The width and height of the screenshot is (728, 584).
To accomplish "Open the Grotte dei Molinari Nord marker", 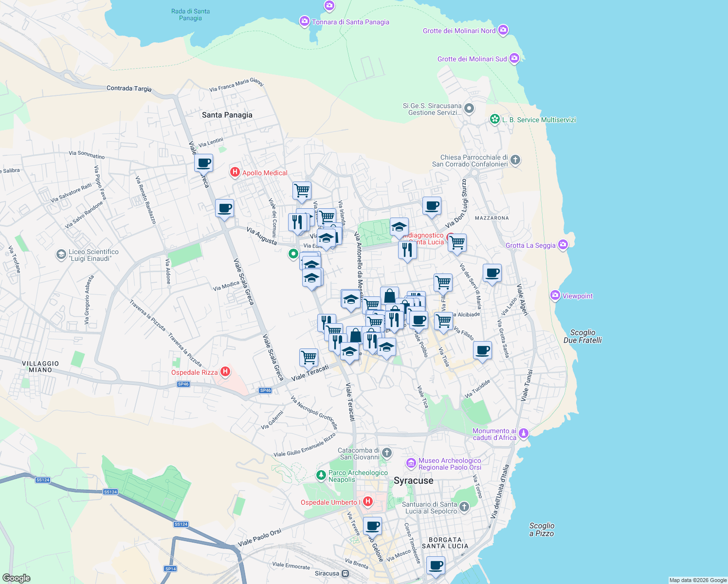I will pos(503,30).
